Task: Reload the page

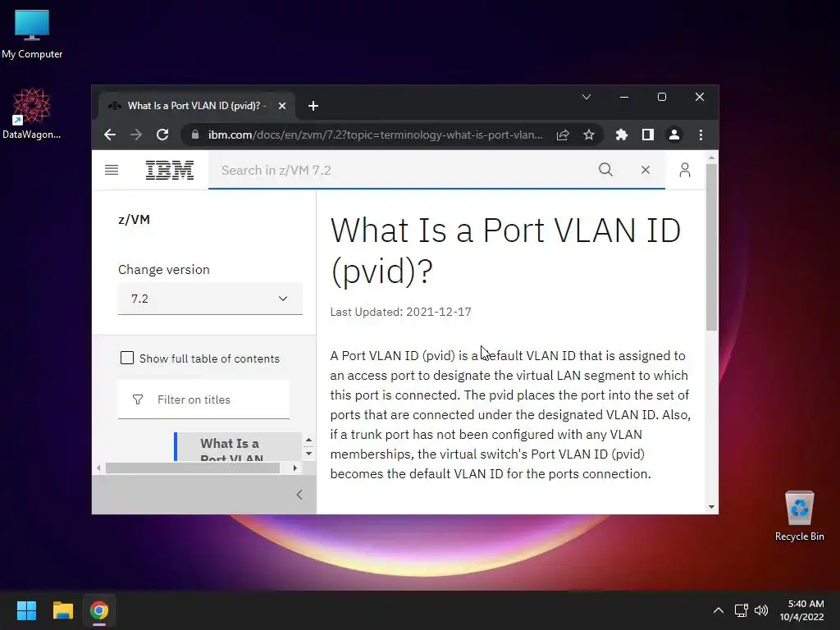Action: (x=162, y=135)
